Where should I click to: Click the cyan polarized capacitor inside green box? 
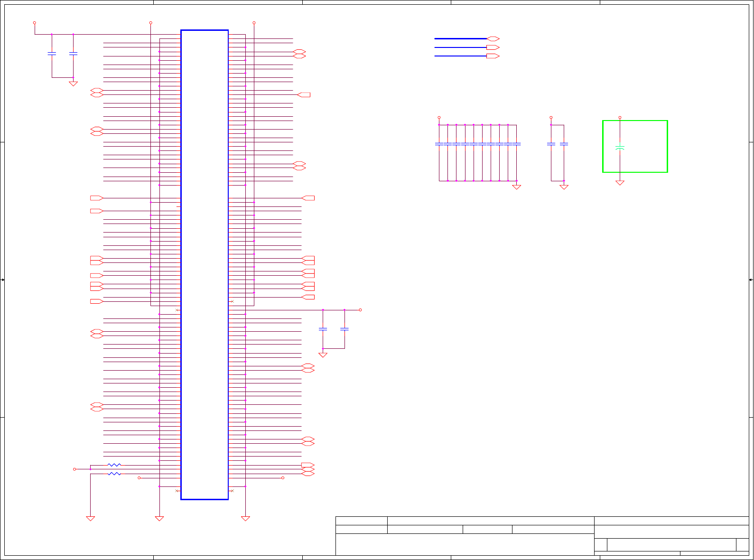click(620, 148)
